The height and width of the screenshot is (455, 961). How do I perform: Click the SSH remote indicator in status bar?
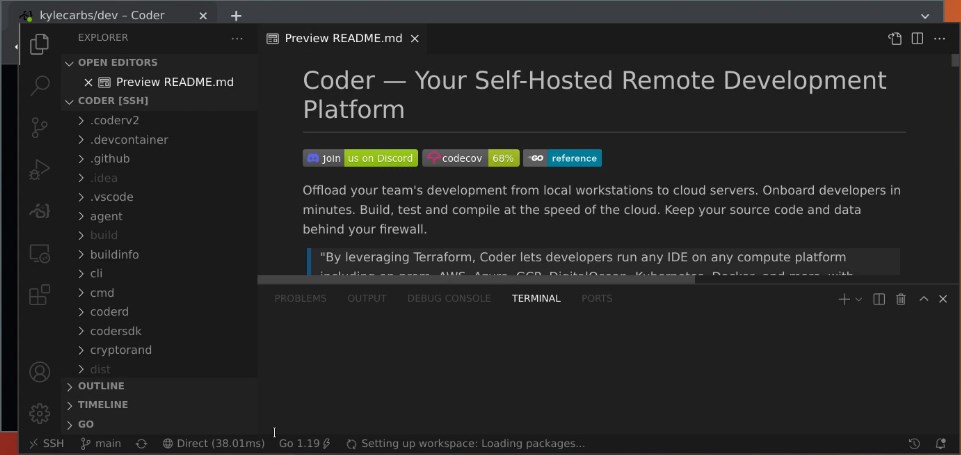pos(47,443)
